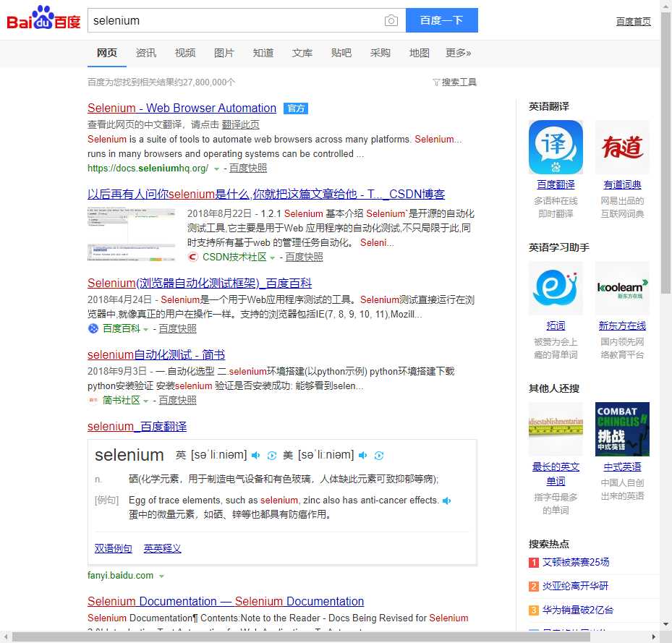
Task: Click the number 1 hot search badge
Action: pyautogui.click(x=534, y=562)
